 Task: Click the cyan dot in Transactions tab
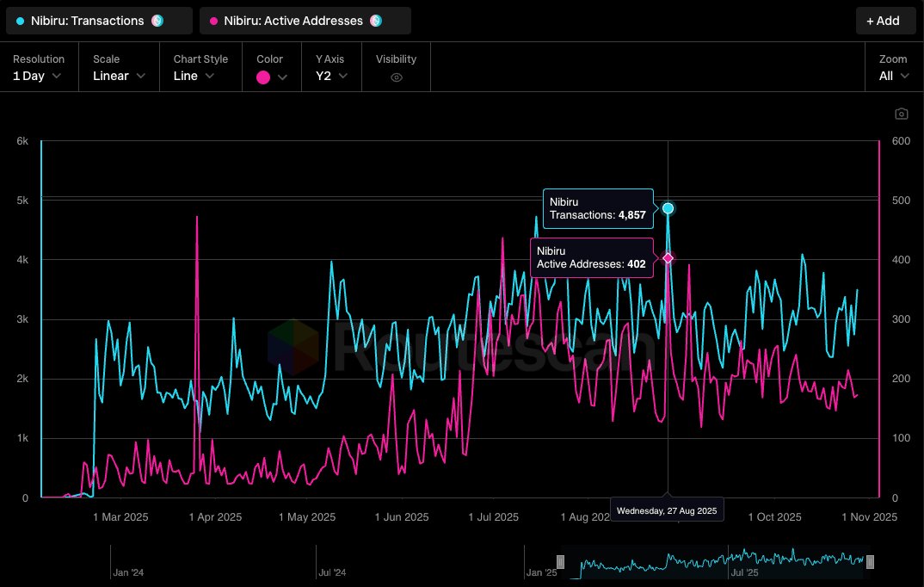tap(21, 22)
